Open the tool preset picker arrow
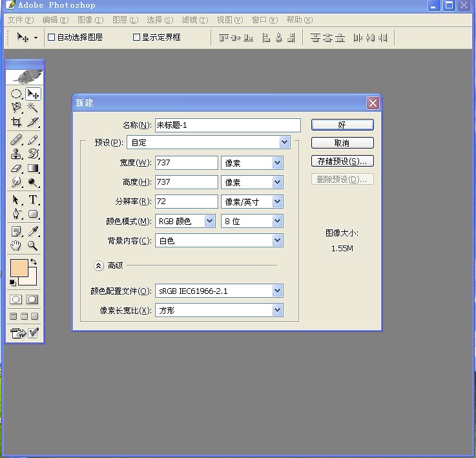The image size is (476, 458). pyautogui.click(x=36, y=37)
